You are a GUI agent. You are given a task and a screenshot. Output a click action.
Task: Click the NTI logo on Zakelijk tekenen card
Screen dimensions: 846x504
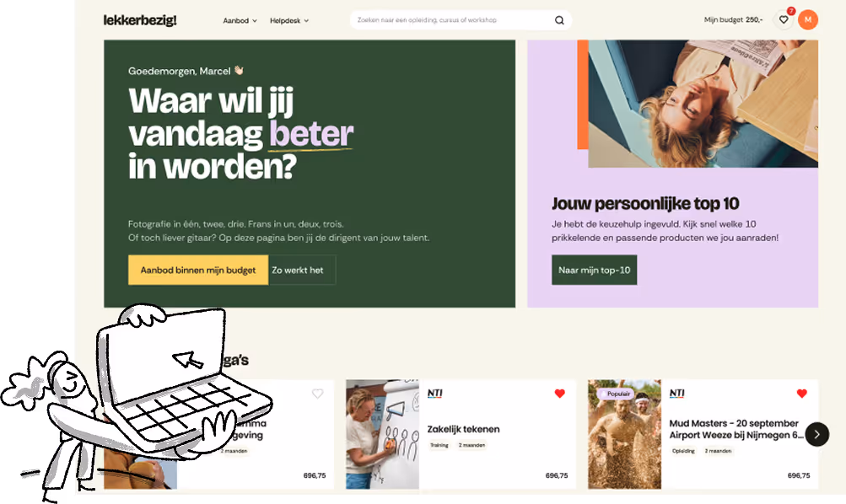[x=435, y=394]
